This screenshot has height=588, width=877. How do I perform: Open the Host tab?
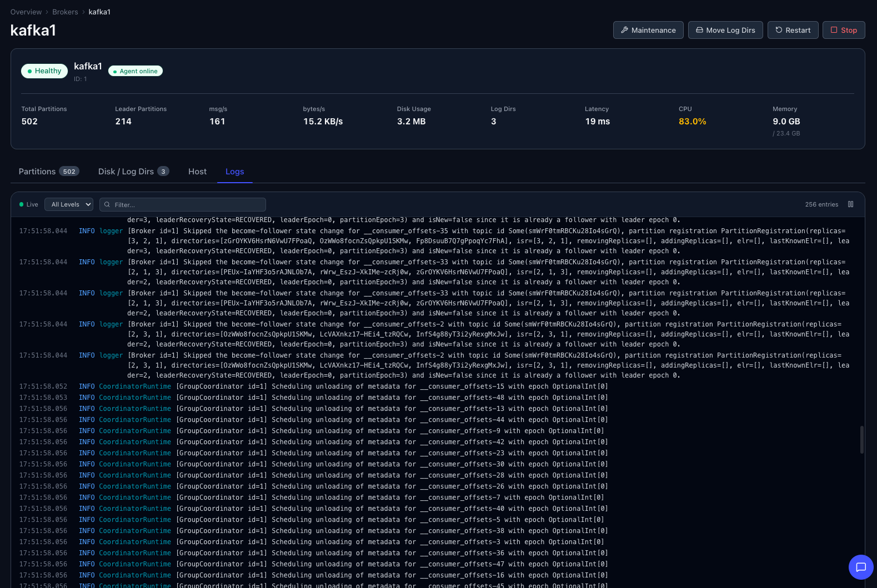click(x=197, y=172)
